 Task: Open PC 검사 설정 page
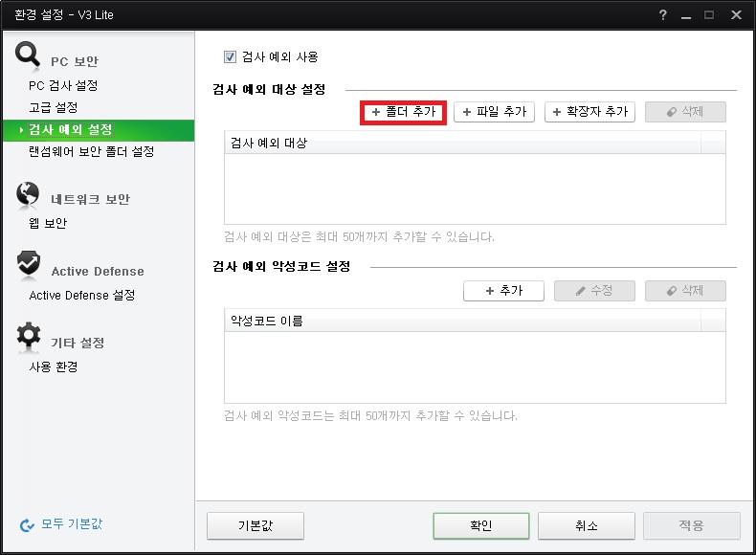63,85
